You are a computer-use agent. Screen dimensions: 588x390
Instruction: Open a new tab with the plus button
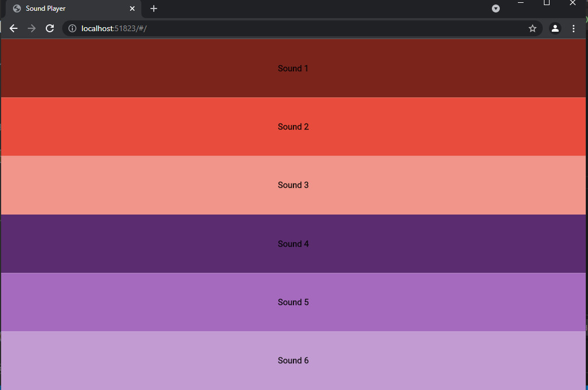click(153, 8)
